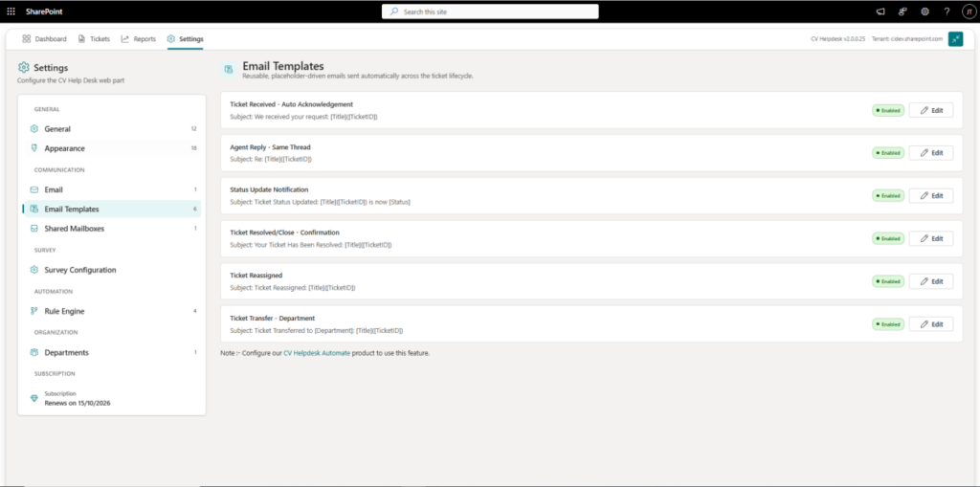Edit Status Update Notification template

pos(931,196)
